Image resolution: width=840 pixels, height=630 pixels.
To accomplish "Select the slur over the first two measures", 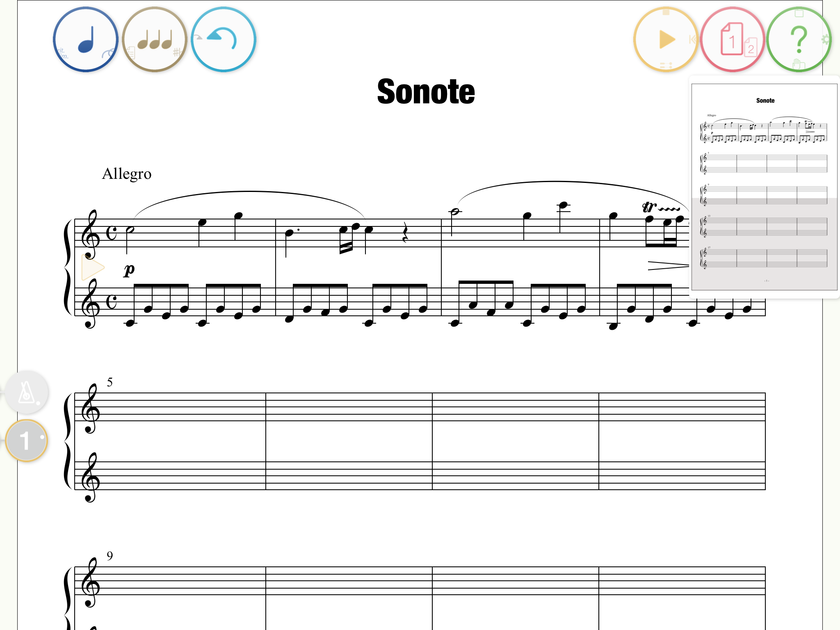I will click(249, 203).
